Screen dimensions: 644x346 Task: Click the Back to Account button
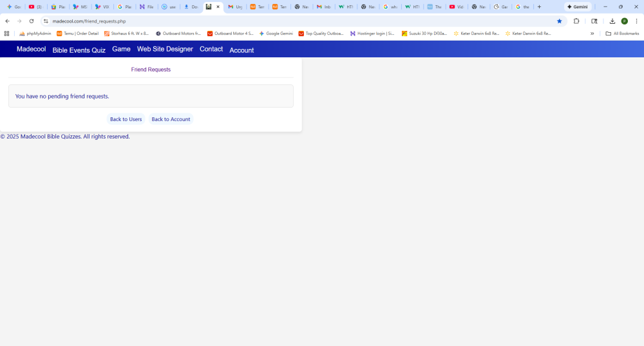[171, 119]
